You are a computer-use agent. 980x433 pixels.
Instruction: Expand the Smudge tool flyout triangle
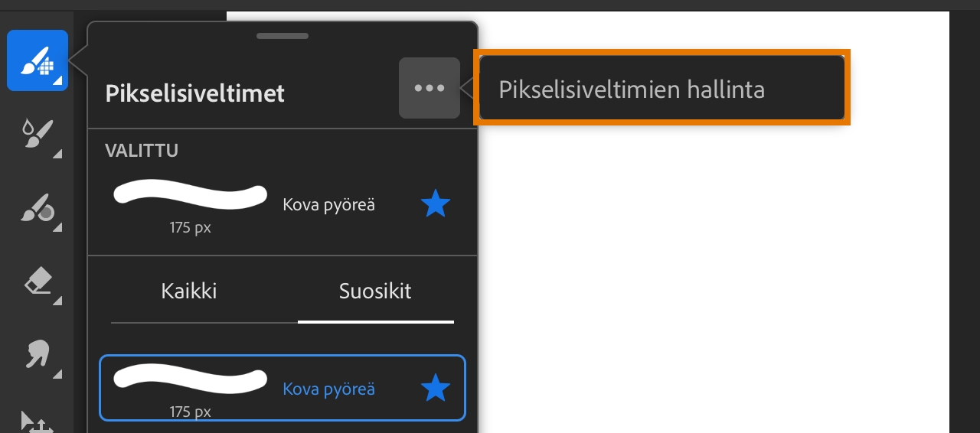tap(57, 374)
